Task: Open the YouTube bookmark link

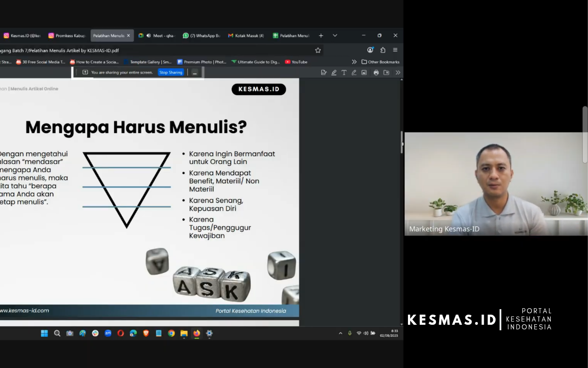Action: (x=296, y=62)
